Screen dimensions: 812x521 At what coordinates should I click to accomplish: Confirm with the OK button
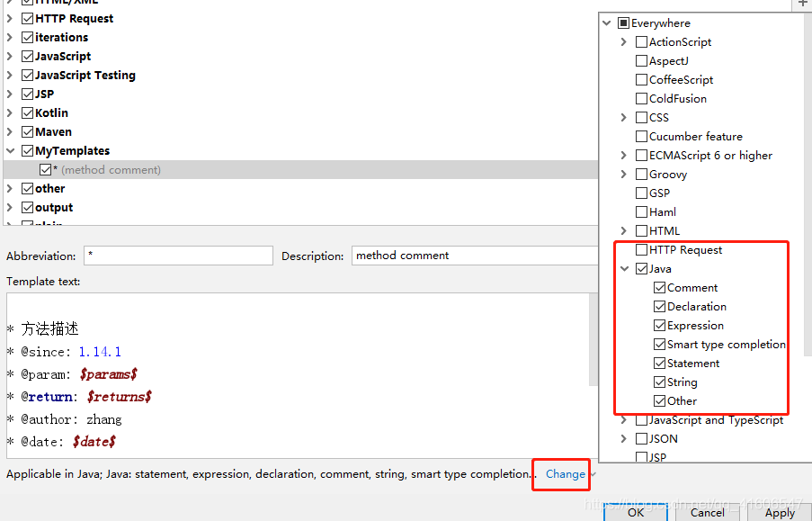click(636, 512)
